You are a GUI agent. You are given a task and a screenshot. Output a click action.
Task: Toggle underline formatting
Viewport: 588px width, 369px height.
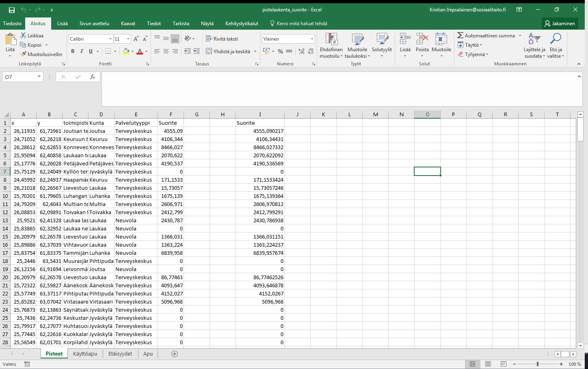point(91,51)
